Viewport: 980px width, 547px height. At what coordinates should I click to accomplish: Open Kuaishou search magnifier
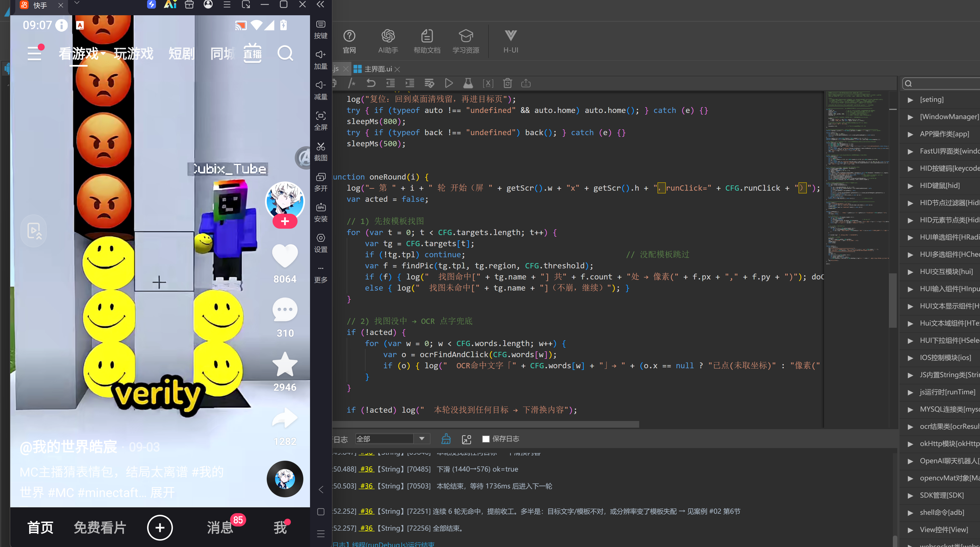click(285, 54)
